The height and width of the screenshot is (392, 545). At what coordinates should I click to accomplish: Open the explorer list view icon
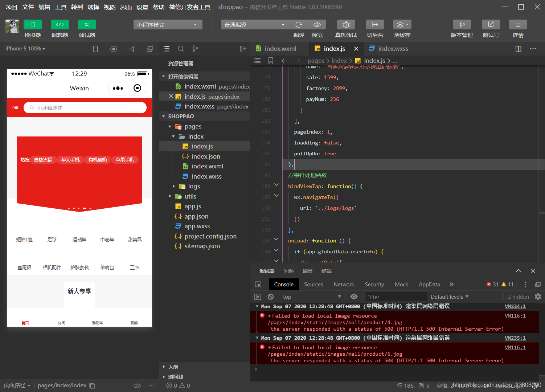click(167, 49)
